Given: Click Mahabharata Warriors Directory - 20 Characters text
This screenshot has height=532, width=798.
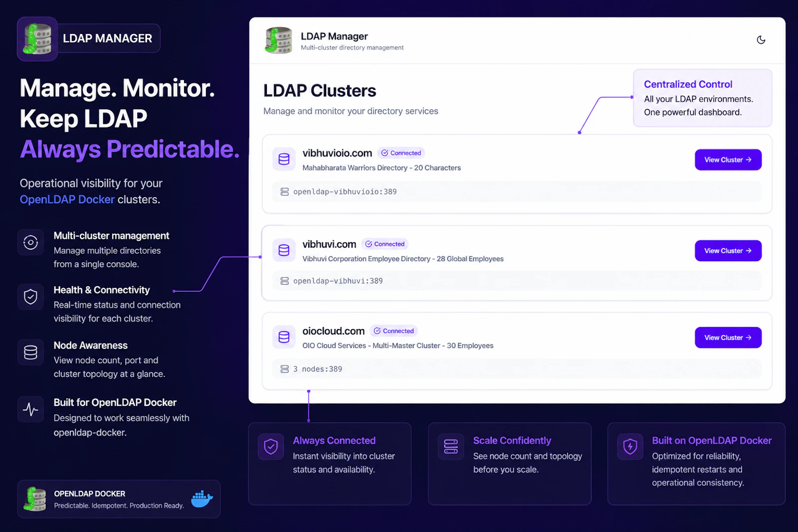Looking at the screenshot, I should point(382,168).
